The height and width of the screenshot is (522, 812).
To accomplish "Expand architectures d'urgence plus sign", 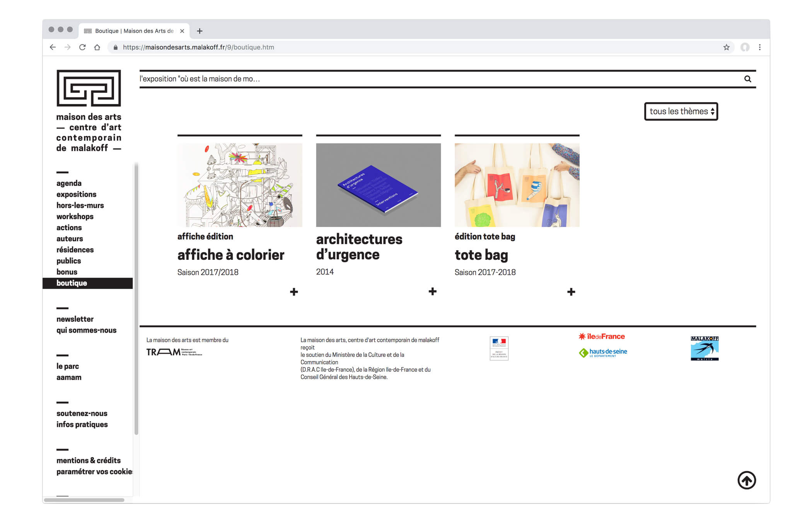I will [432, 291].
